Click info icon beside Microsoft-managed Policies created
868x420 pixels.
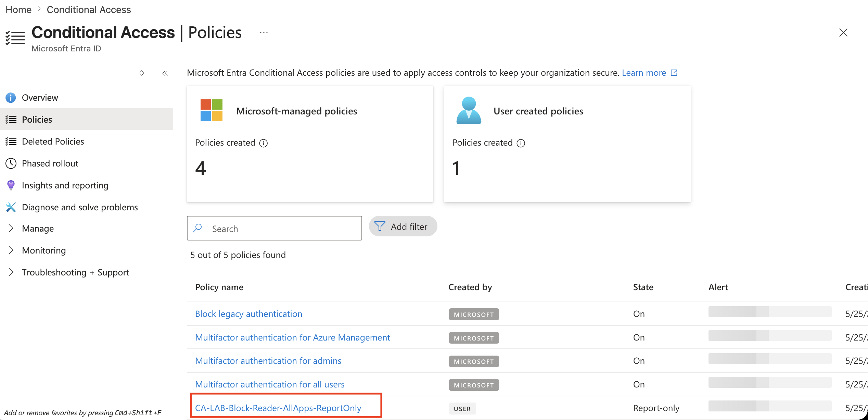(264, 143)
